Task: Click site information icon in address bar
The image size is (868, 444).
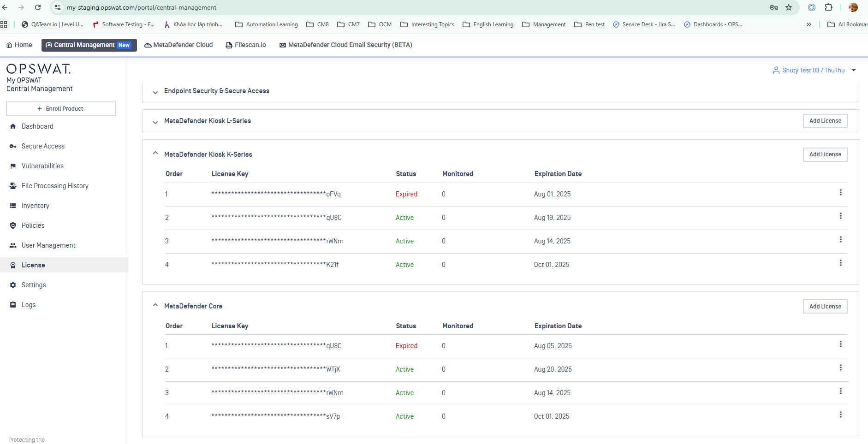Action: [x=58, y=7]
